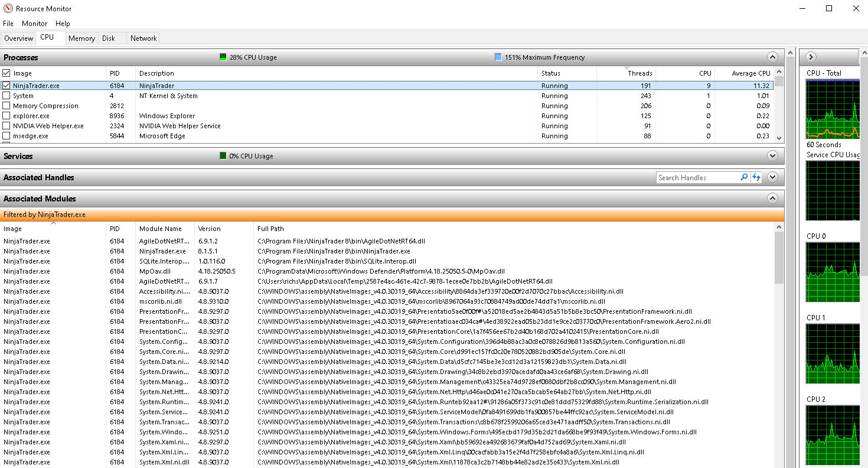This screenshot has width=868, height=468.
Task: Check the NVIDIA Web Helper.exe box
Action: (x=6, y=126)
